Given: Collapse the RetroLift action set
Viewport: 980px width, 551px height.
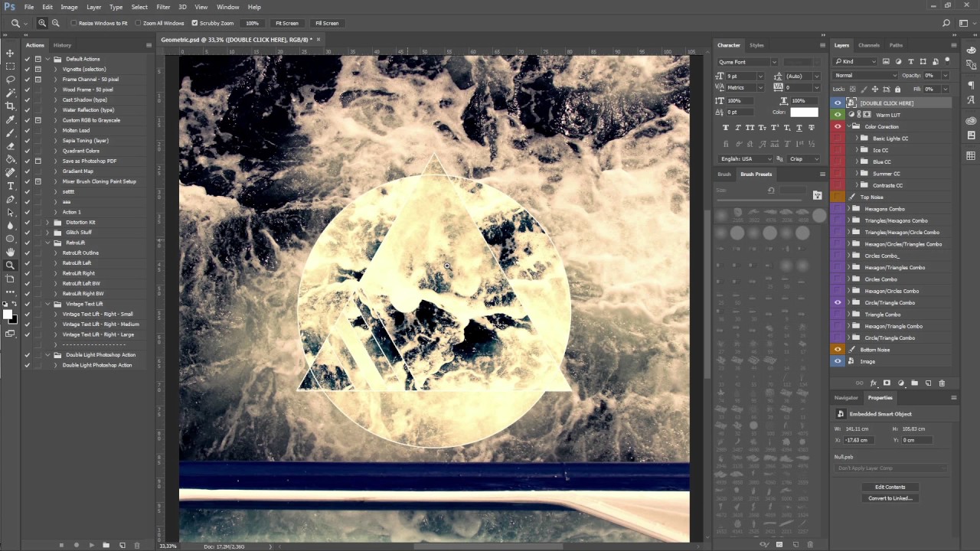Looking at the screenshot, I should (47, 243).
